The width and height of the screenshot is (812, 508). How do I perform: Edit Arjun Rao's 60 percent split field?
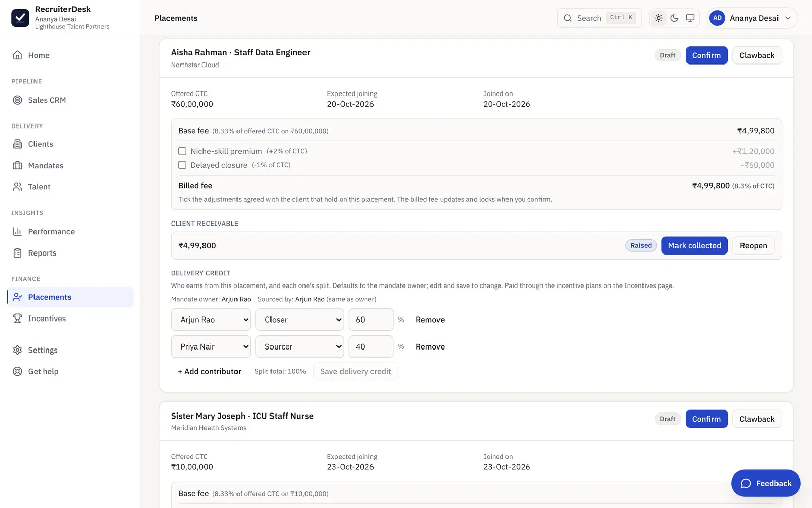[371, 320]
